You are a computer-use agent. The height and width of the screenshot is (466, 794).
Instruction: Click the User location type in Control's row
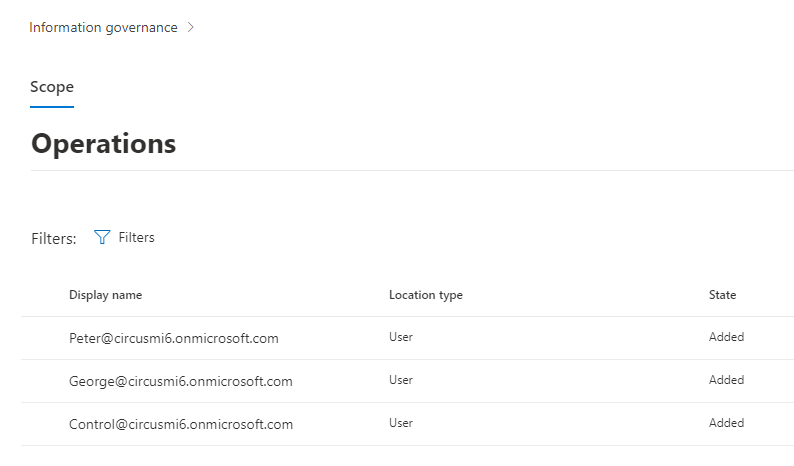point(400,423)
